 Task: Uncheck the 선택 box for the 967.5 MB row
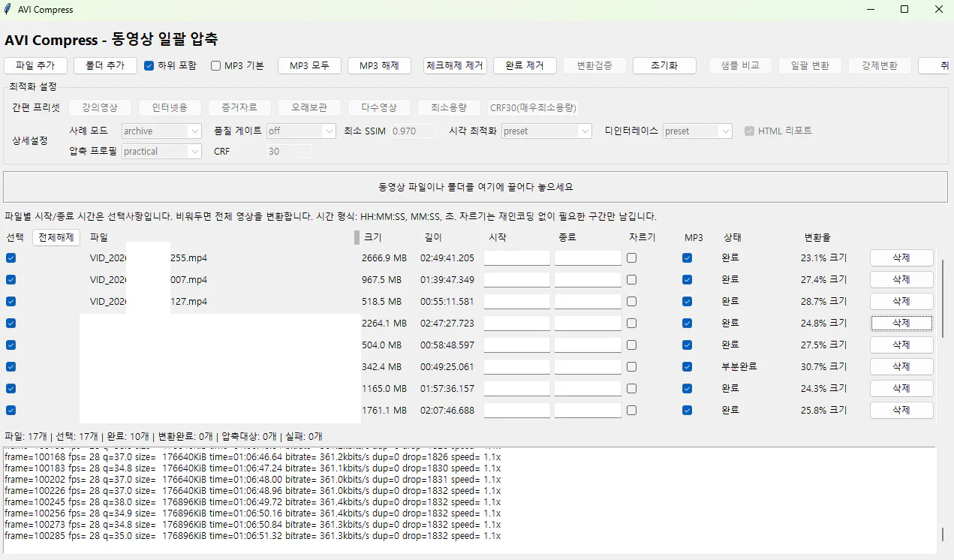pos(11,279)
